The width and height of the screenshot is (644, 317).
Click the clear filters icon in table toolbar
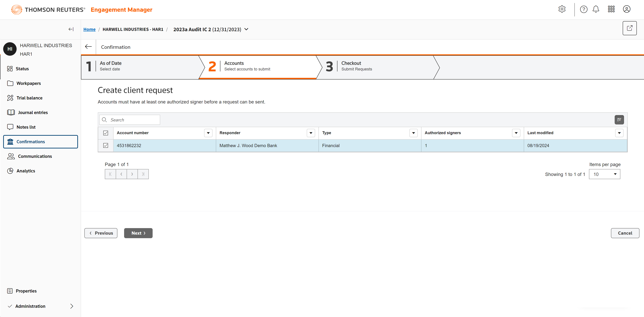coord(619,120)
